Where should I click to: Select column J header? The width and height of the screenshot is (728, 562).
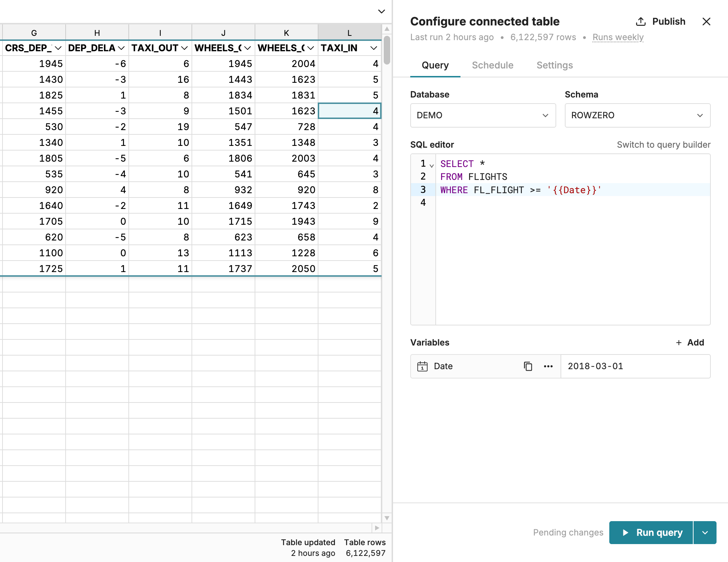[223, 33]
